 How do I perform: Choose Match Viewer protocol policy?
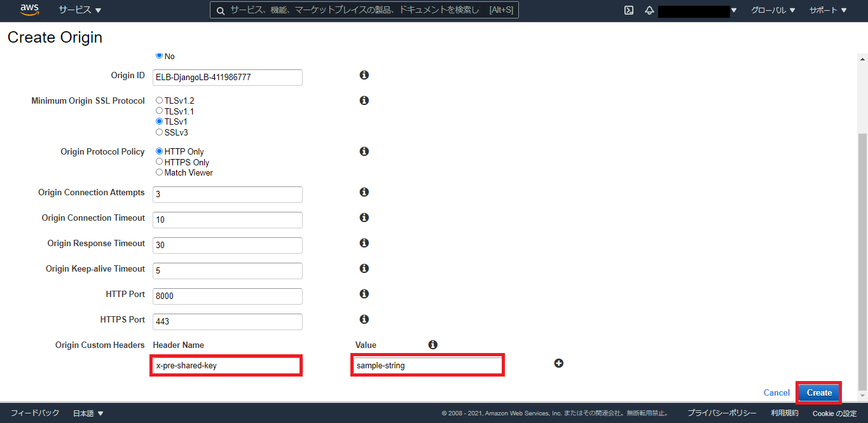(x=160, y=172)
